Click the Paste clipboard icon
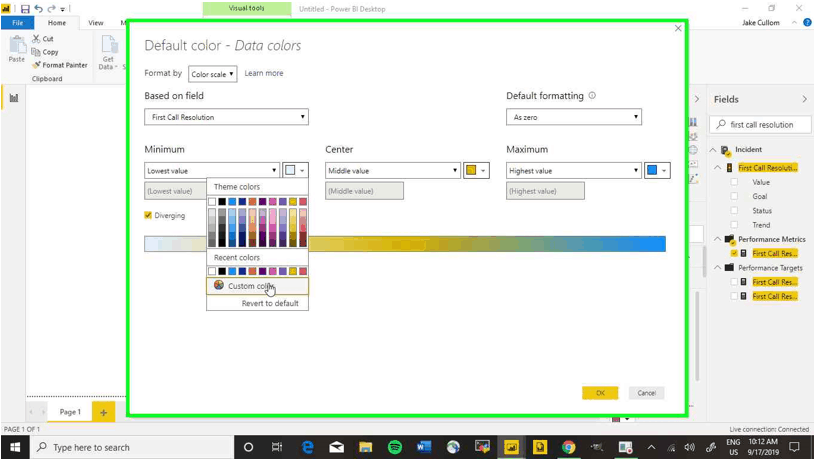Viewport: 816px width, 459px height. 17,45
